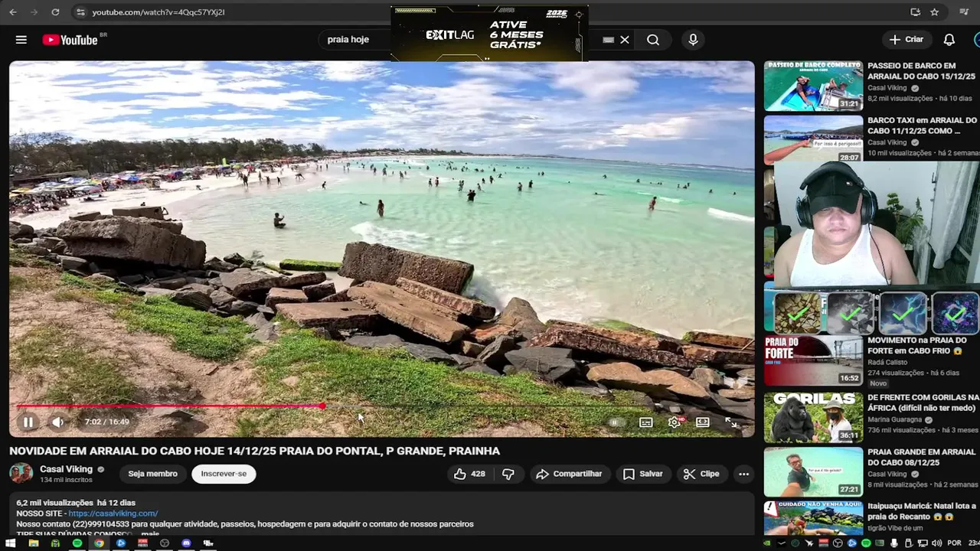Image resolution: width=980 pixels, height=551 pixels.
Task: Open the browser media control icon
Action: [964, 12]
